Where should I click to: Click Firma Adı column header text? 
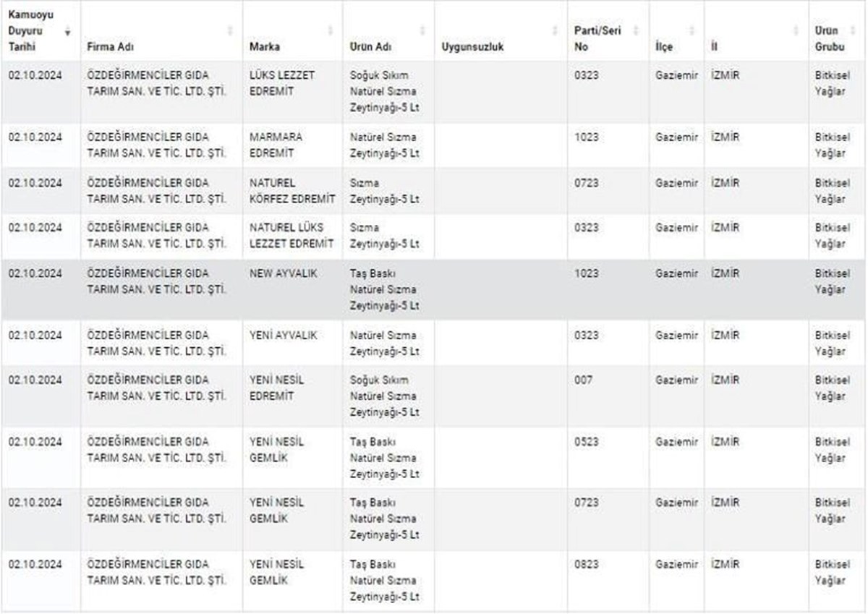111,47
